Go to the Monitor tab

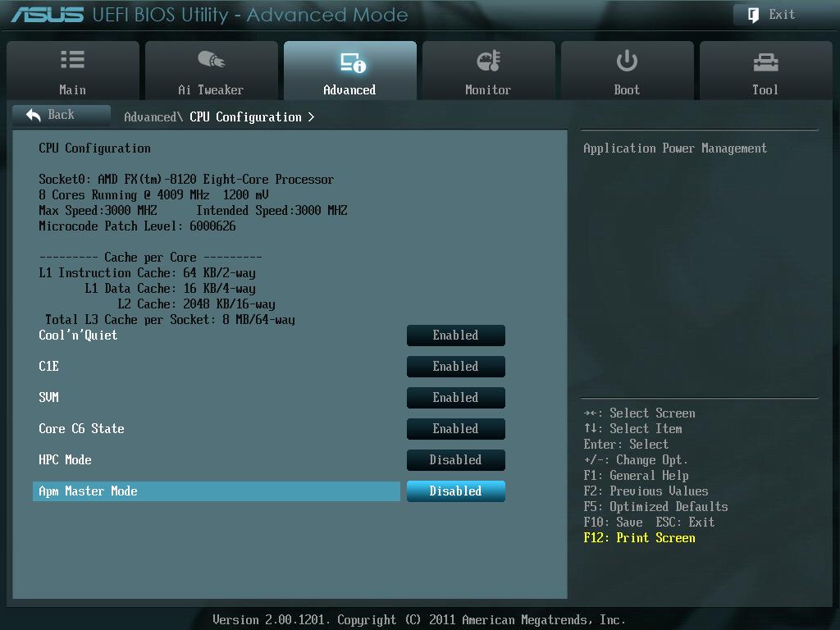(489, 71)
